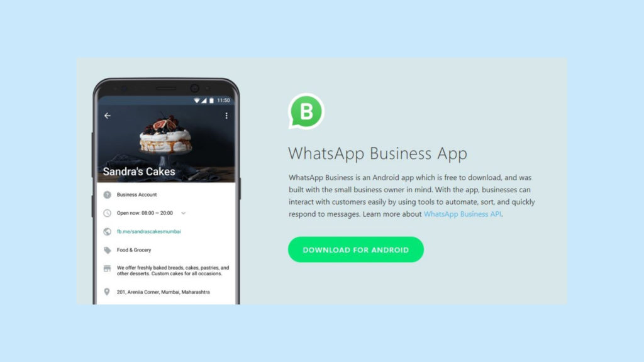
Task: Open fb.me/sandrascakesmumbai link
Action: pyautogui.click(x=148, y=231)
